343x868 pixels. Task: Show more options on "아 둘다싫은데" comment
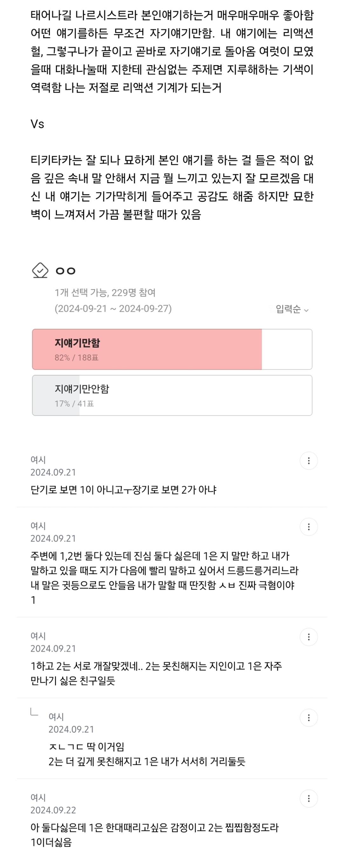tap(308, 799)
